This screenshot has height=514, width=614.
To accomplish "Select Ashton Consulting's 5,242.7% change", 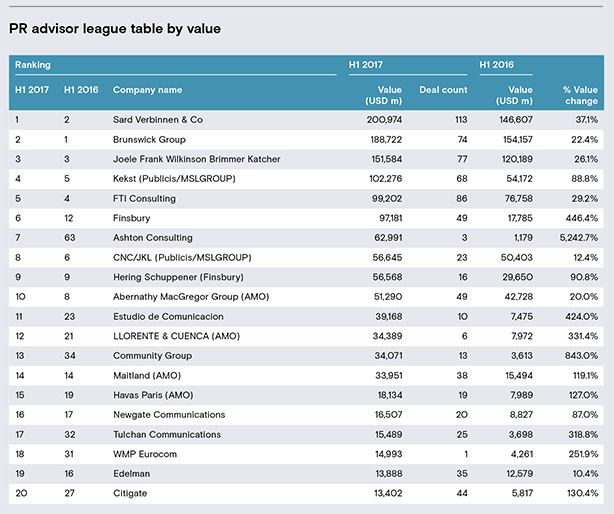I will (x=579, y=238).
